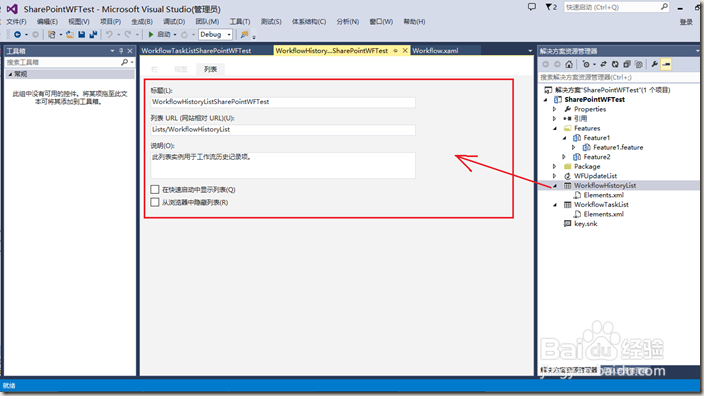Expand the Properties tree node
This screenshot has height=396, width=704.
click(555, 109)
